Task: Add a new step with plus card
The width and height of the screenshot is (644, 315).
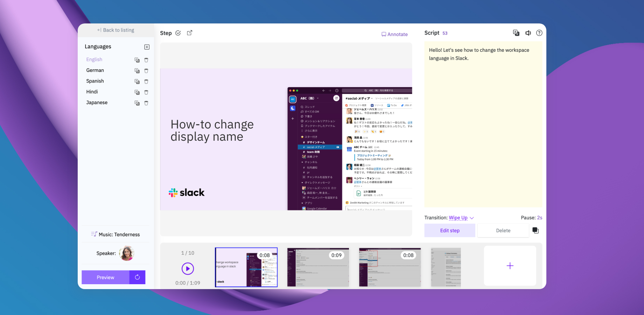Action: [510, 266]
